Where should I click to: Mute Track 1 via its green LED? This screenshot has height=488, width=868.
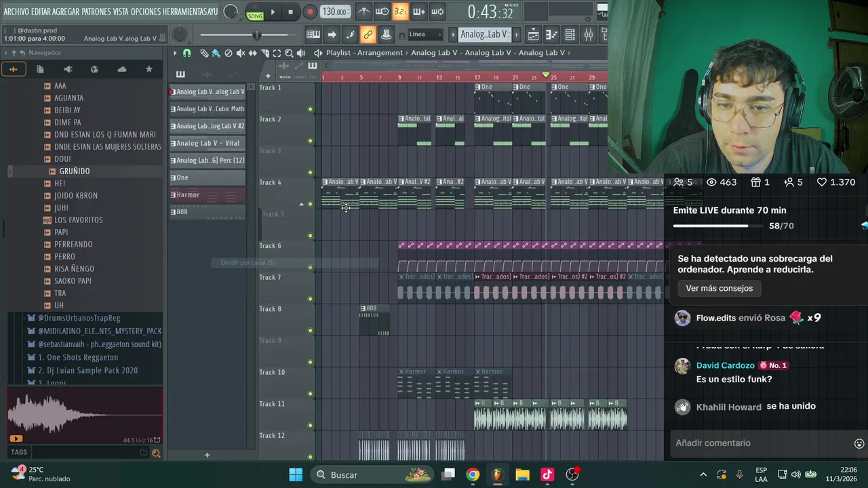311,109
